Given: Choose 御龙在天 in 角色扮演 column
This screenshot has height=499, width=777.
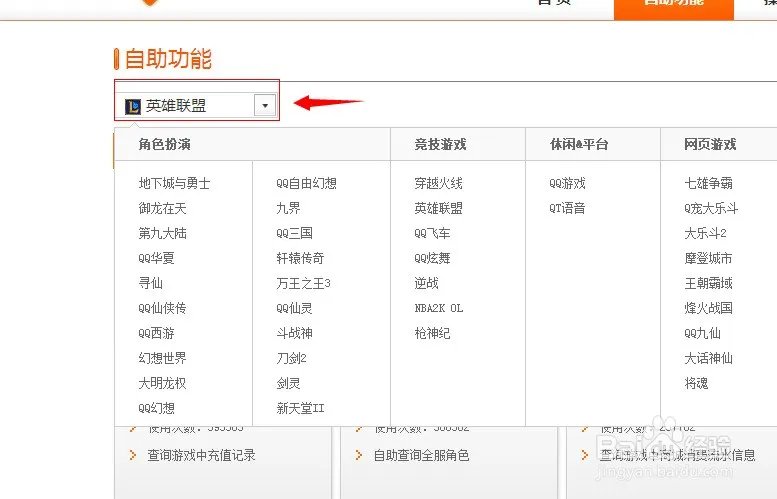Looking at the screenshot, I should tap(163, 208).
